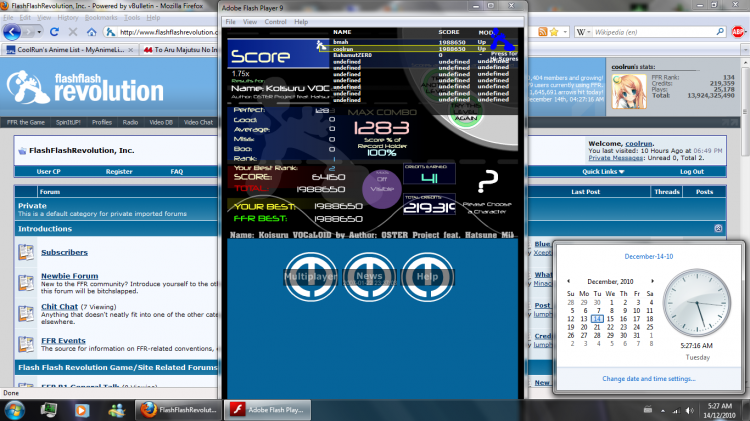Open FFR the Game nav item
750x421 pixels.
[26, 122]
